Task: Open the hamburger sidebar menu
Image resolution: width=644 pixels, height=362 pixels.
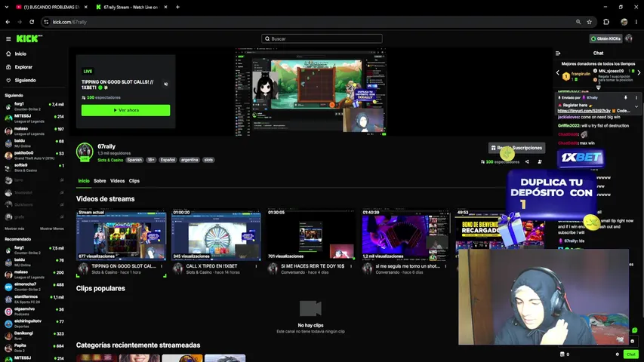Action: pyautogui.click(x=8, y=39)
